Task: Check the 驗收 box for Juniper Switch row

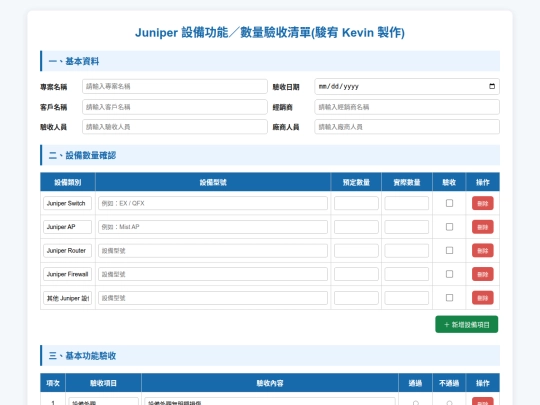Action: pos(449,203)
